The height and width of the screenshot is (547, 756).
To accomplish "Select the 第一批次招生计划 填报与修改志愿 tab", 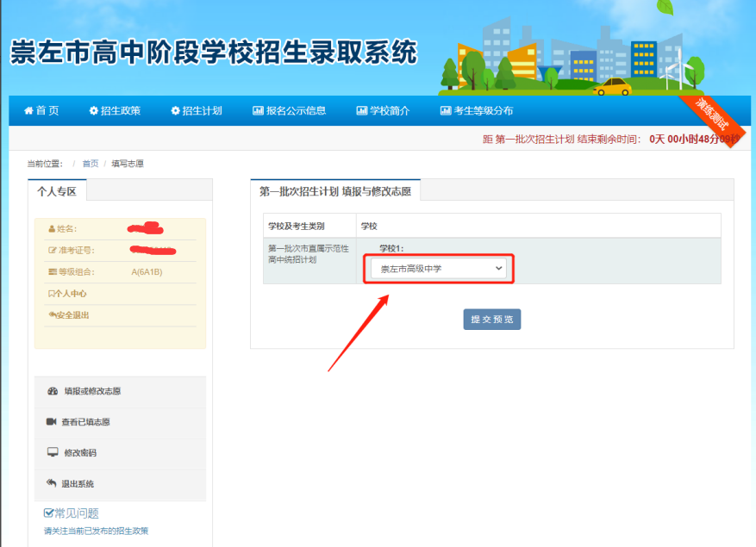I will pos(334,191).
